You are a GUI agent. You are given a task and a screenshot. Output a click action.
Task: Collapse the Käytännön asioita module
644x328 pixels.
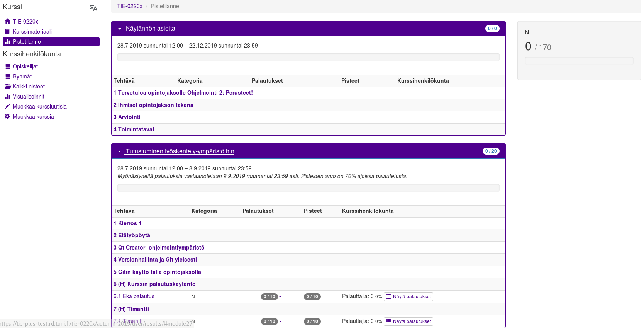(120, 29)
